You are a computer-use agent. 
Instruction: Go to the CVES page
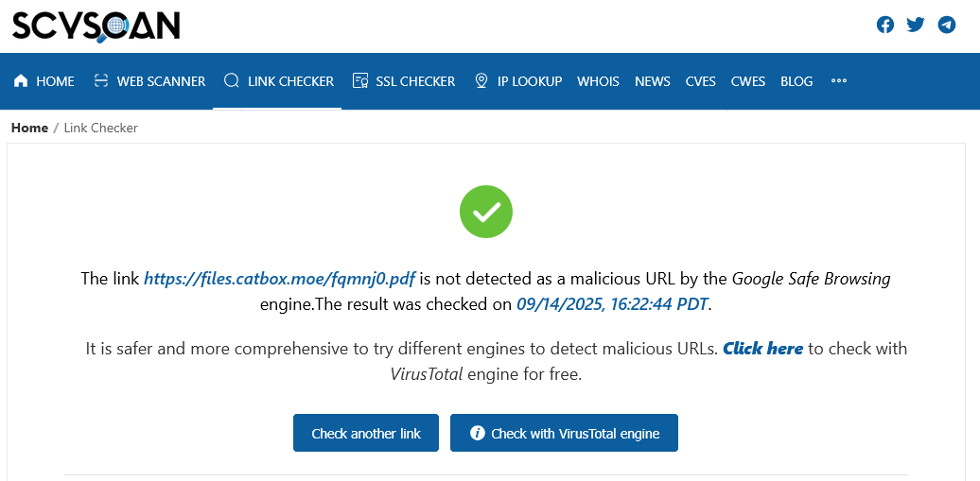[701, 81]
